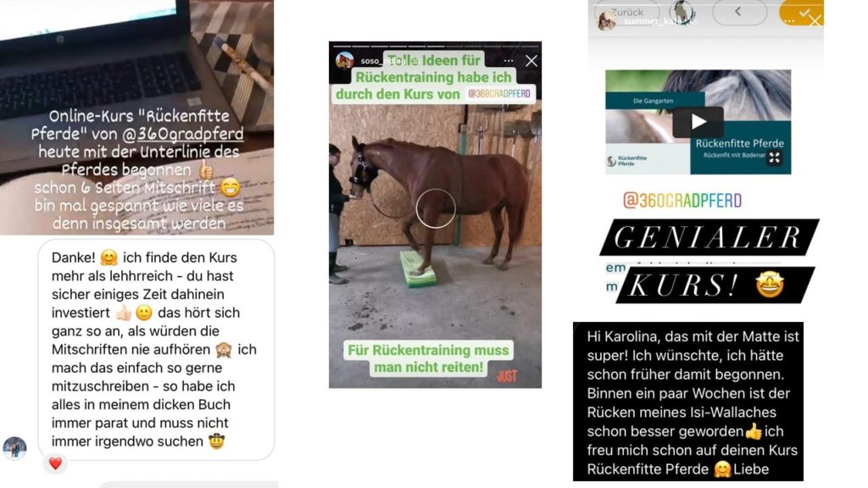
Task: Click the red heart reaction under the message
Action: pyautogui.click(x=55, y=463)
